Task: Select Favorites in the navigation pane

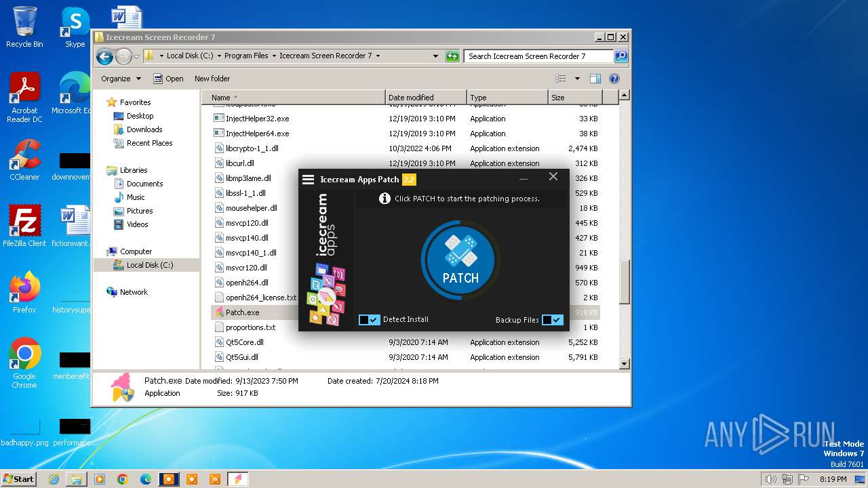Action: pos(135,102)
